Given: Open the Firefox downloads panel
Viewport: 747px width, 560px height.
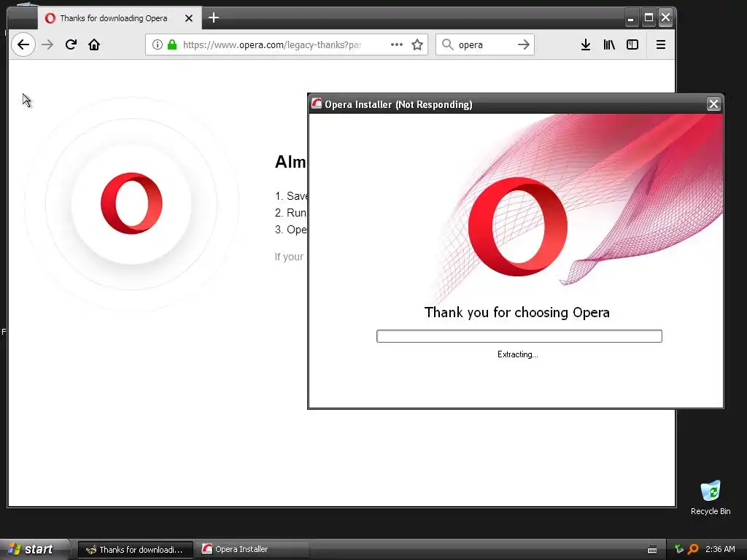Looking at the screenshot, I should [586, 44].
